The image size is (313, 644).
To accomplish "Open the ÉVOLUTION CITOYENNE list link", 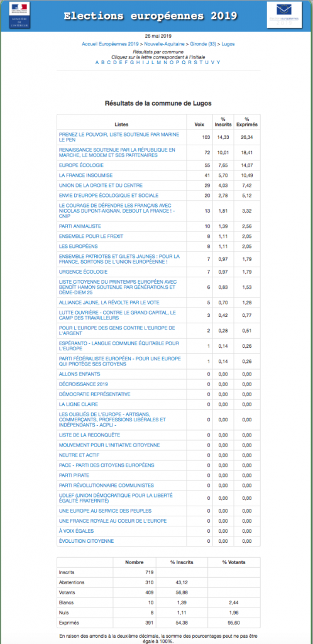I will click(x=87, y=541).
